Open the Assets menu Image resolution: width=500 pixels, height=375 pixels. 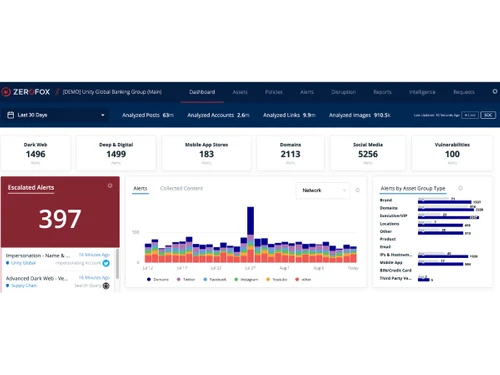click(240, 92)
